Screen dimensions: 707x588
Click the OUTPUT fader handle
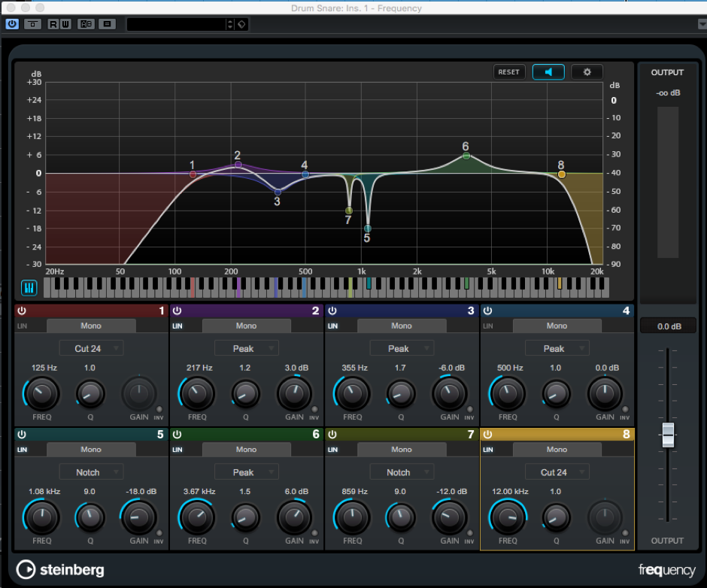pyautogui.click(x=667, y=435)
